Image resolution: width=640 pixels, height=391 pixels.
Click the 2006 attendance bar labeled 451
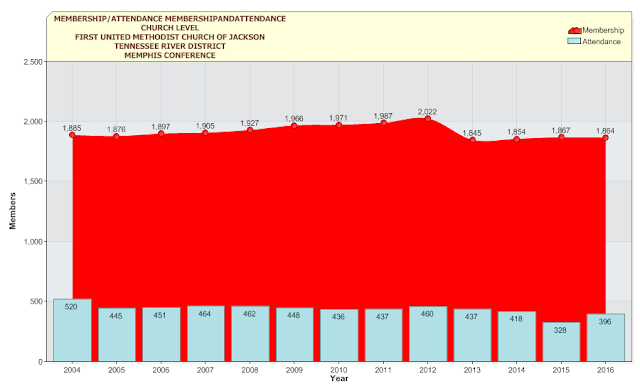(161, 334)
